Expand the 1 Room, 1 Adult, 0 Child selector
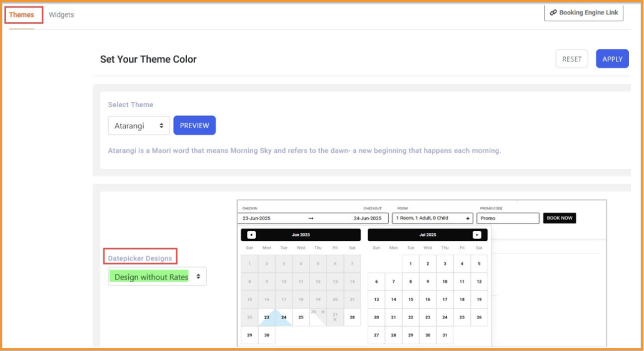Image resolution: width=644 pixels, height=351 pixels. click(433, 218)
